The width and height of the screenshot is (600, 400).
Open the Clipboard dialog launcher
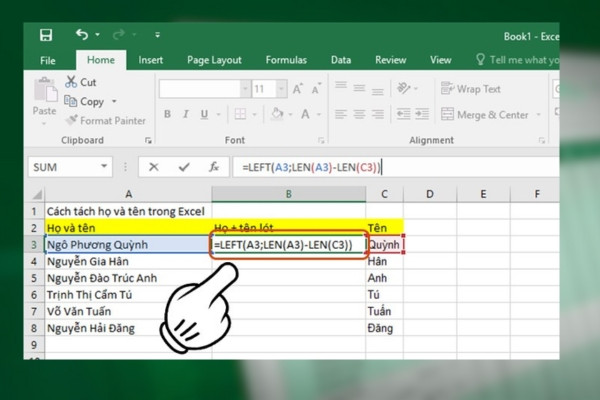[x=148, y=140]
